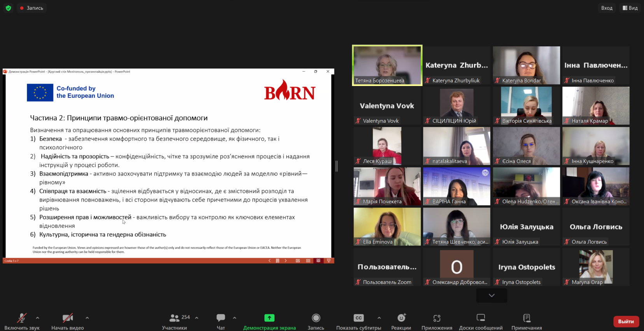Go to next slide arrow in PowerPoint
Image resolution: width=644 pixels, height=331 pixels.
[x=286, y=261]
